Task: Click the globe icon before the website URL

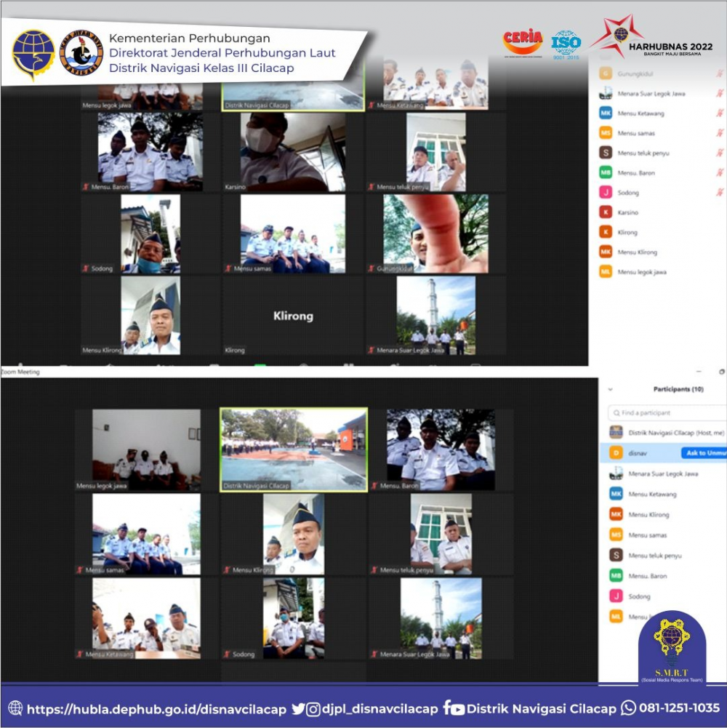Action: [x=15, y=708]
